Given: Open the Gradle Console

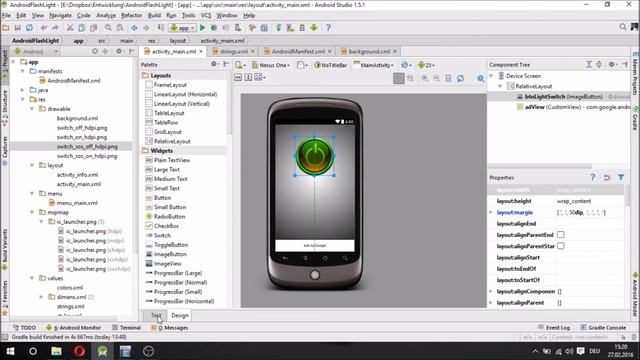Looking at the screenshot, I should click(x=603, y=327).
